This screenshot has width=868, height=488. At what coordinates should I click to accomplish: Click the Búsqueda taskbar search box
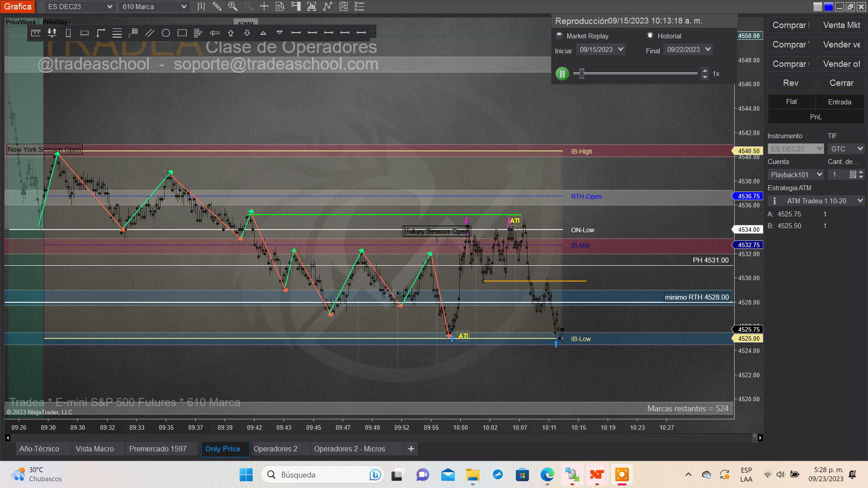(x=323, y=475)
